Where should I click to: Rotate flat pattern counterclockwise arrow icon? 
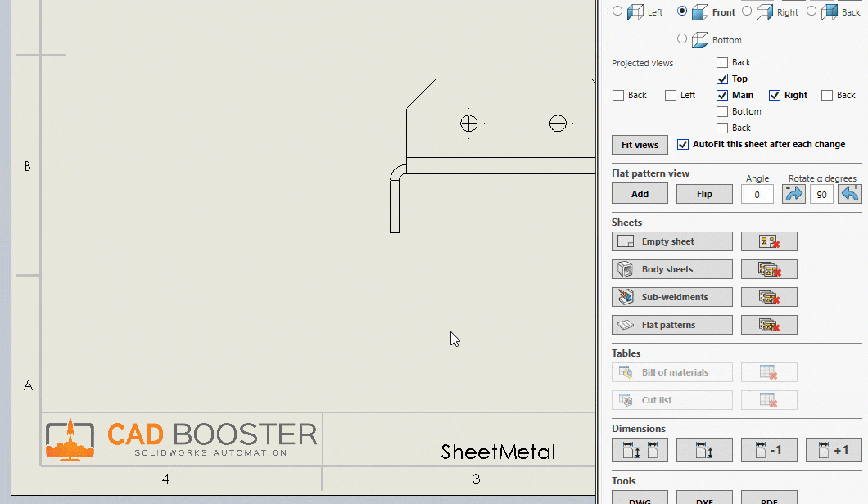point(850,194)
